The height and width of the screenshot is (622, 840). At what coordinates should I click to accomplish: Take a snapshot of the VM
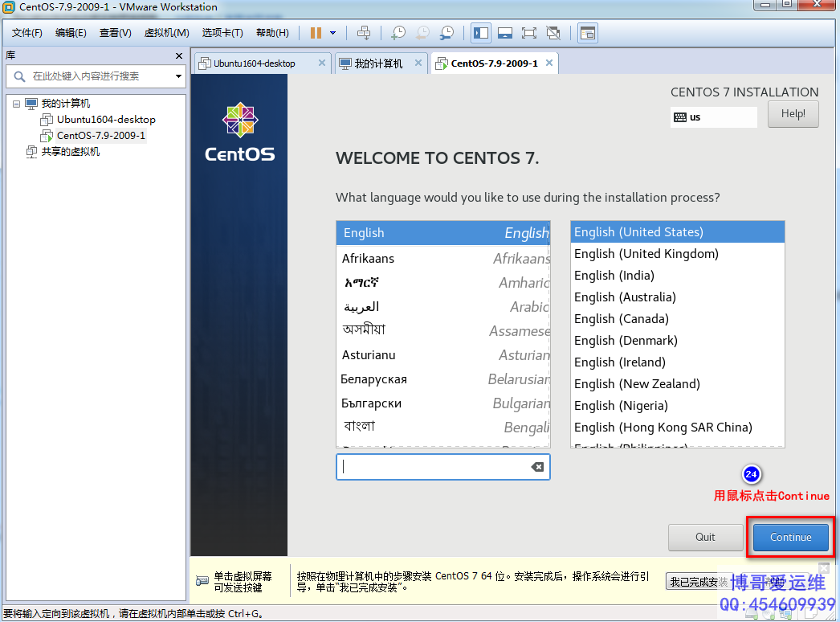[398, 33]
